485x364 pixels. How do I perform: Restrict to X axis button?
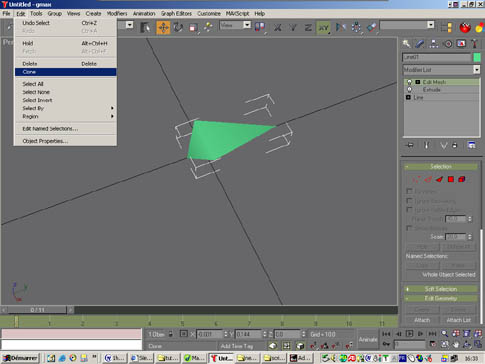(277, 27)
